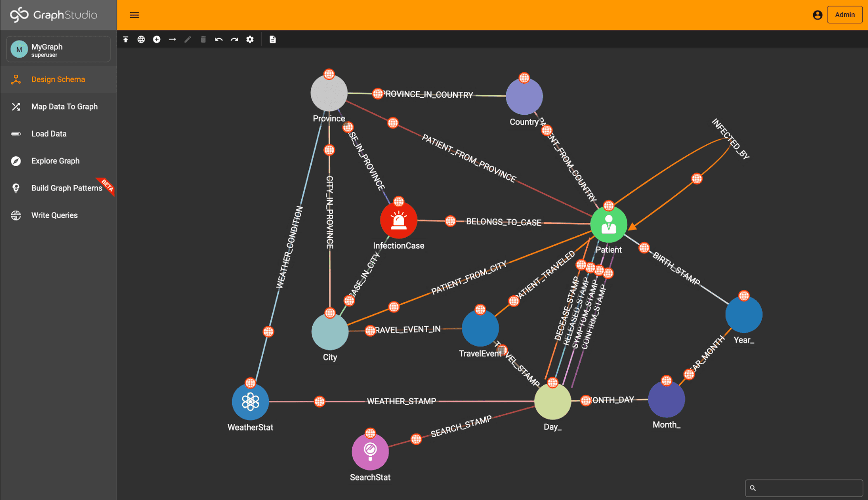Switch to Map Data To Graph

pyautogui.click(x=64, y=106)
